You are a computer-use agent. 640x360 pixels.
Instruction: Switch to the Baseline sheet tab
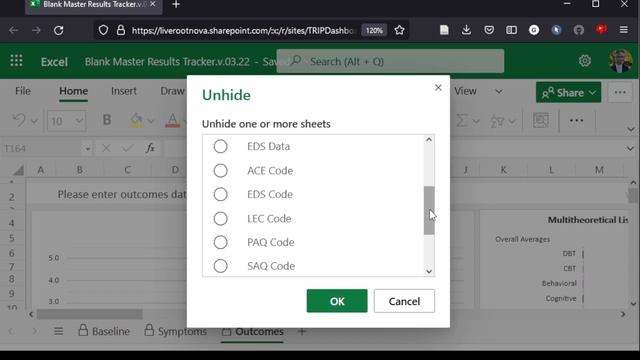coord(104,331)
